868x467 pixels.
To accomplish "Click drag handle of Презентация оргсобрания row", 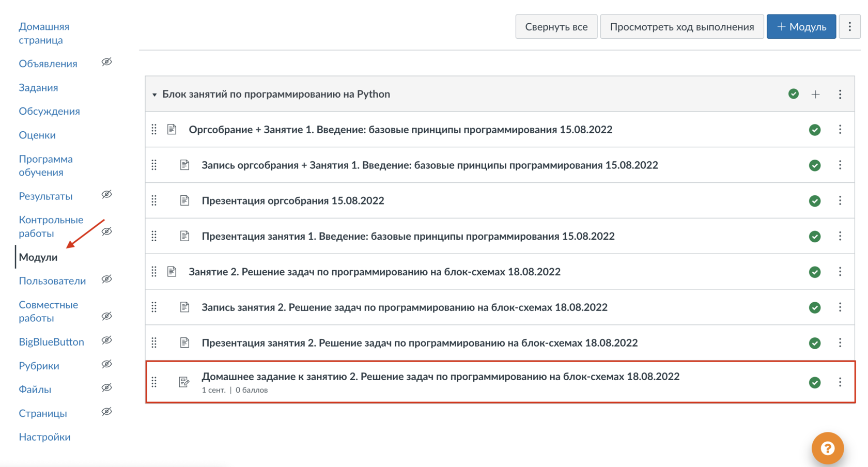I will click(x=154, y=200).
